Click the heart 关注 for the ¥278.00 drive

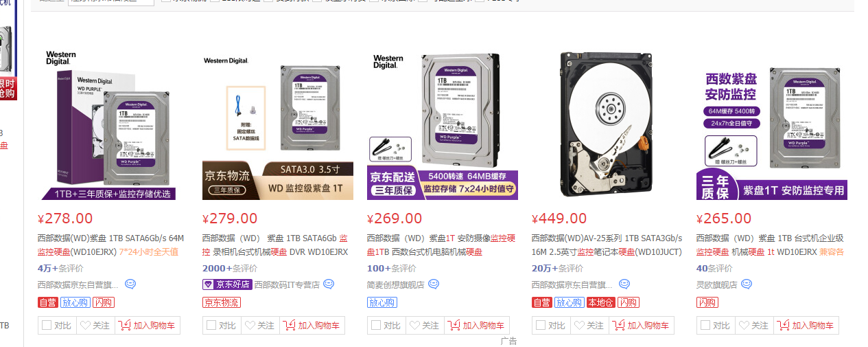pos(95,326)
